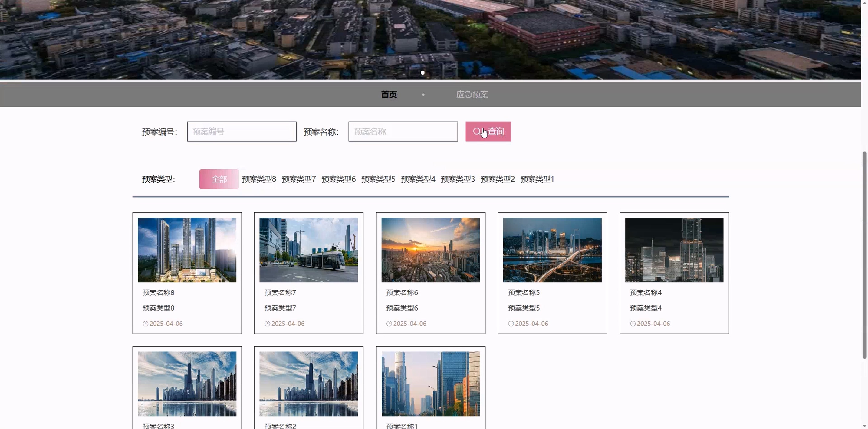Click the 预案名称6 title link
The height and width of the screenshot is (429, 868).
point(402,292)
